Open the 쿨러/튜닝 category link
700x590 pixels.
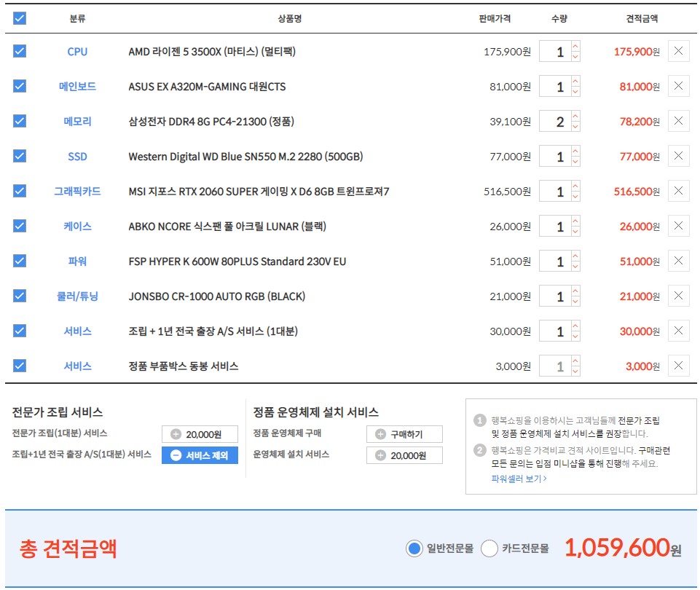77,296
